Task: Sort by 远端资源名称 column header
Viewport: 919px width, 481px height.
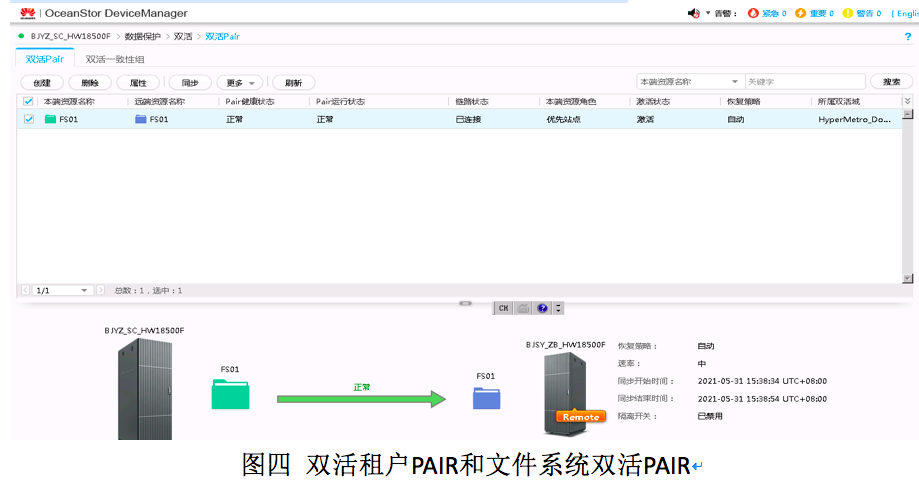Action: (159, 101)
